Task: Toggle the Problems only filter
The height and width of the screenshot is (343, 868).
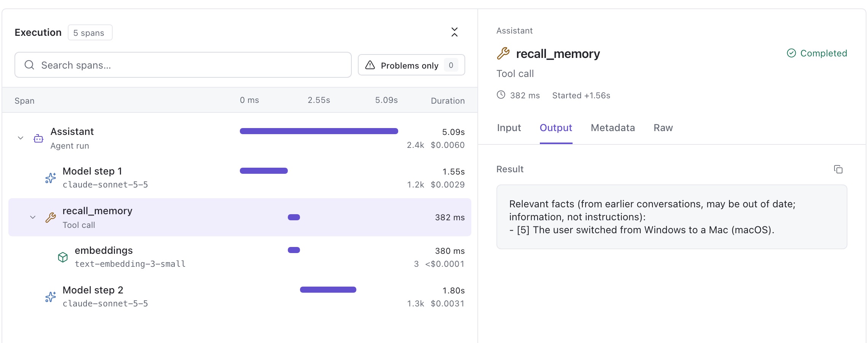Action: coord(411,65)
